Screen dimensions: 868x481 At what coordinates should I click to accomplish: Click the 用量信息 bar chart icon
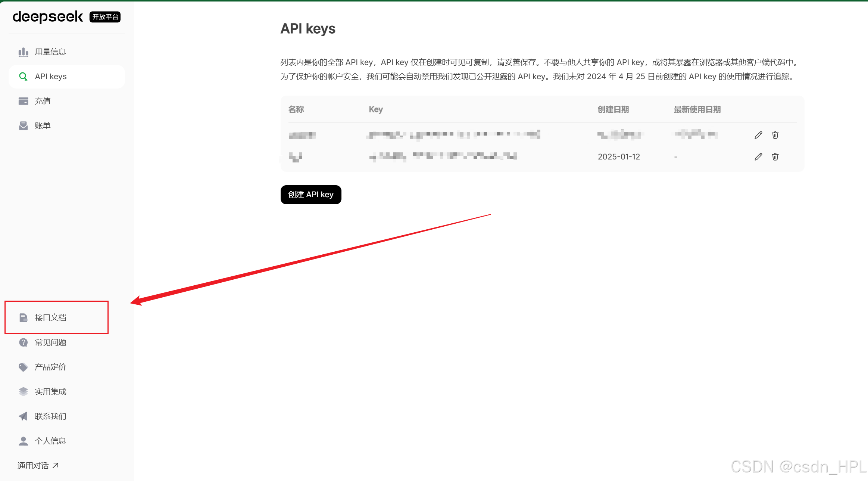coord(23,52)
